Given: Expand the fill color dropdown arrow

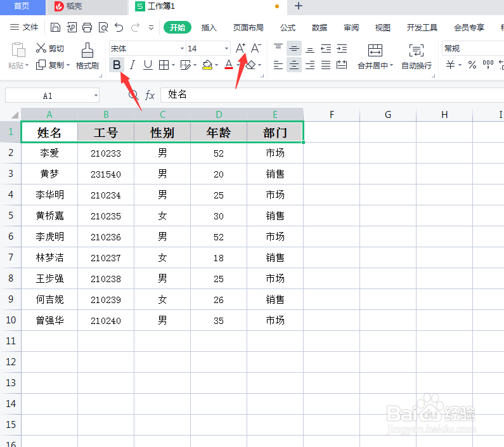Looking at the screenshot, I should [217, 65].
